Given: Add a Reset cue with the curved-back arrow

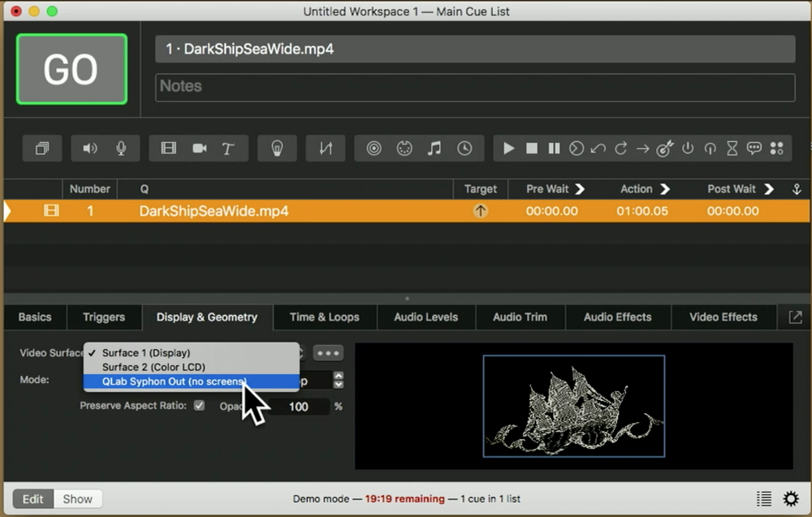Looking at the screenshot, I should [x=598, y=149].
